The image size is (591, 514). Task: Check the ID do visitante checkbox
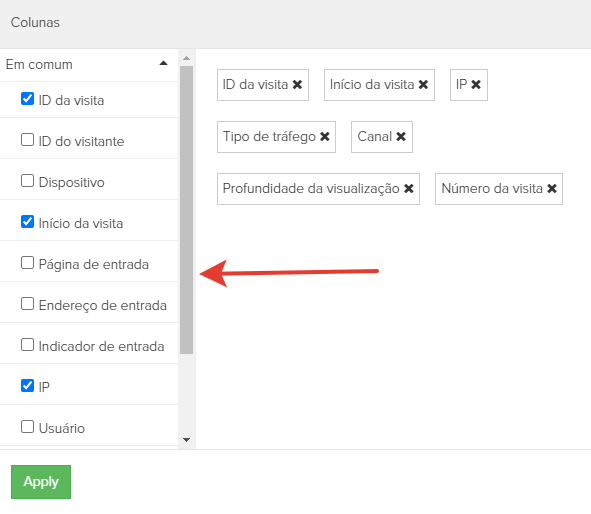(27, 139)
